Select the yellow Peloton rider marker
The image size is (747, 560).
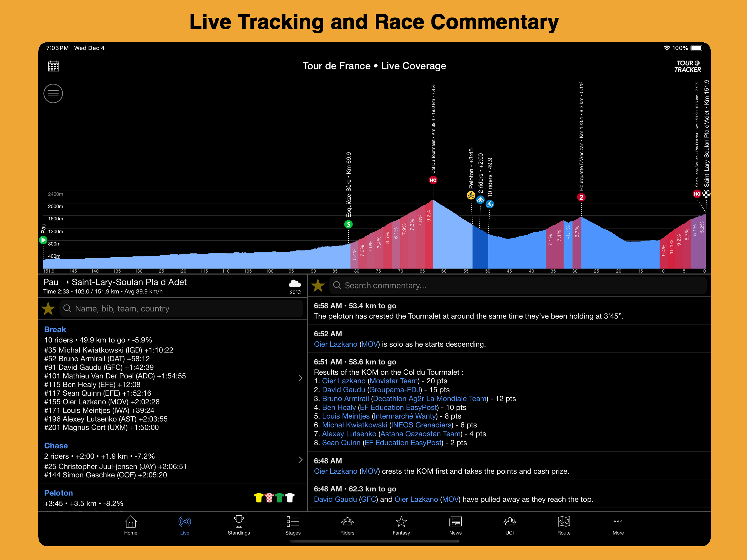tap(471, 195)
